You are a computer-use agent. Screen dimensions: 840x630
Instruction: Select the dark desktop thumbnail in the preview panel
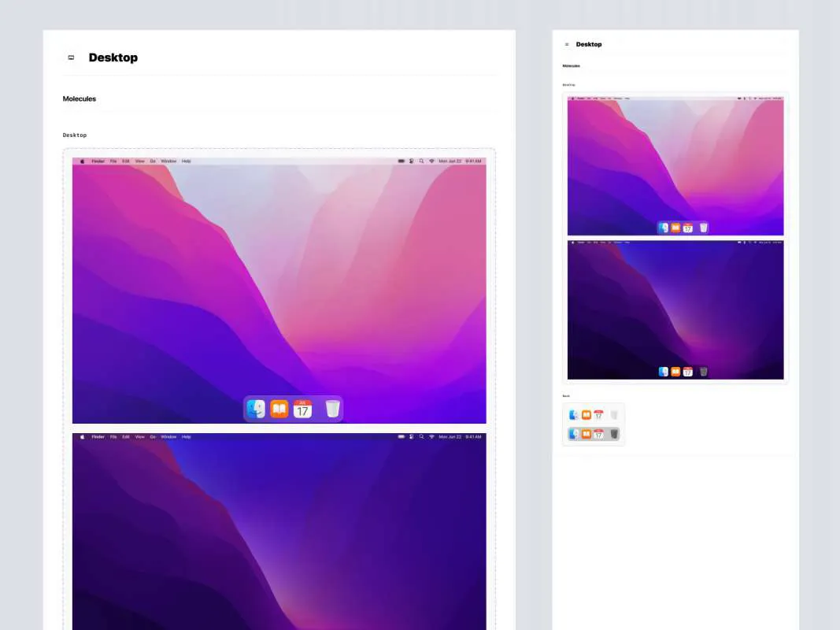(675, 309)
